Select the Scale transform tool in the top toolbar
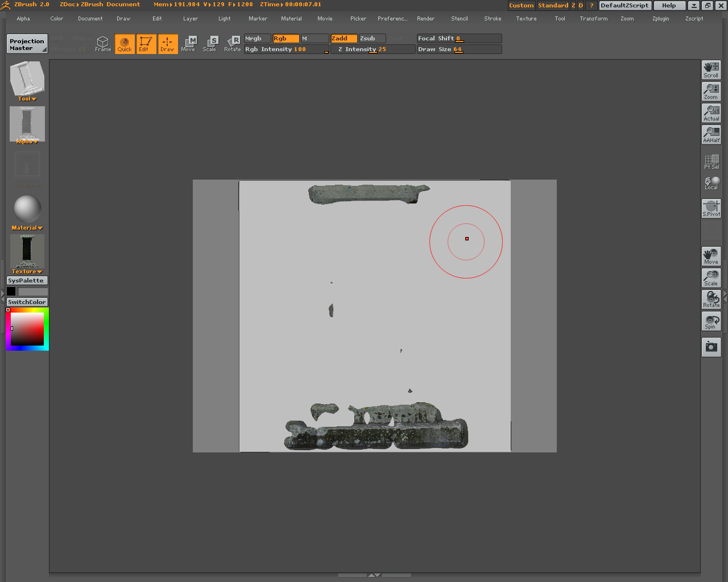 pos(210,44)
